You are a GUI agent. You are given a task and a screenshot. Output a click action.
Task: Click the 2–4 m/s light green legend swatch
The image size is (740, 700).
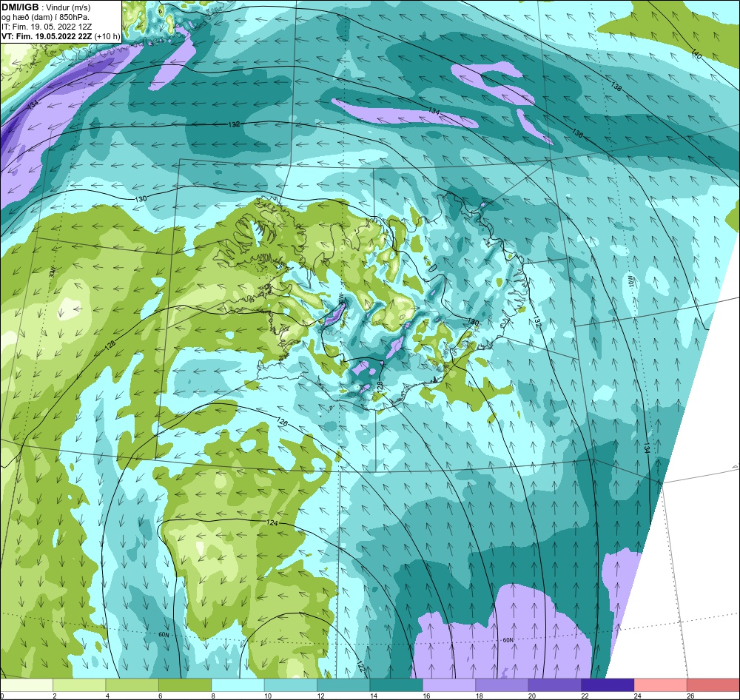point(79,684)
